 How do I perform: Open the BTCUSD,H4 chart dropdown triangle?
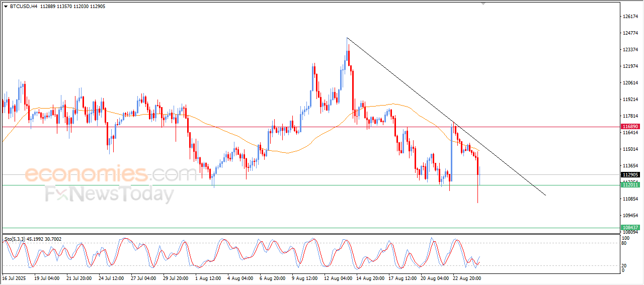pyautogui.click(x=6, y=7)
